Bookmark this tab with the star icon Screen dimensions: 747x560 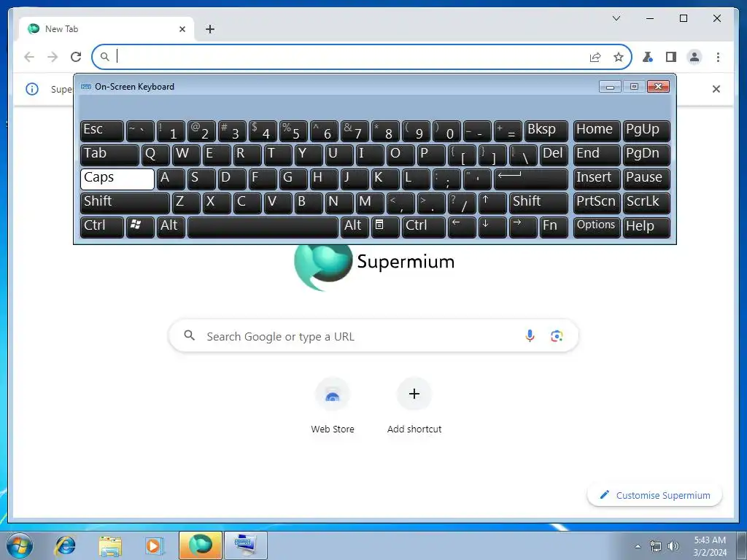coord(619,57)
